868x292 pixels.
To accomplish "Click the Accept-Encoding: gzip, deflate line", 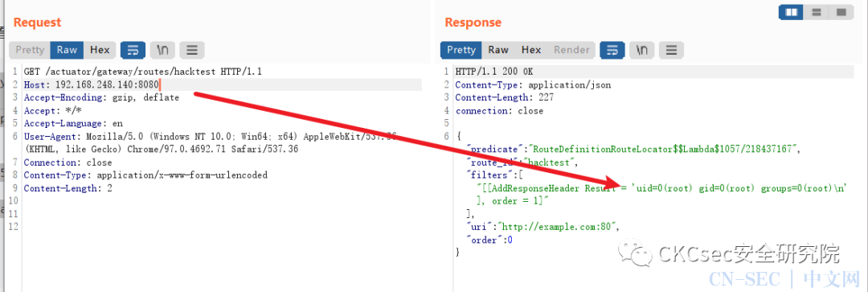I will pos(101,97).
